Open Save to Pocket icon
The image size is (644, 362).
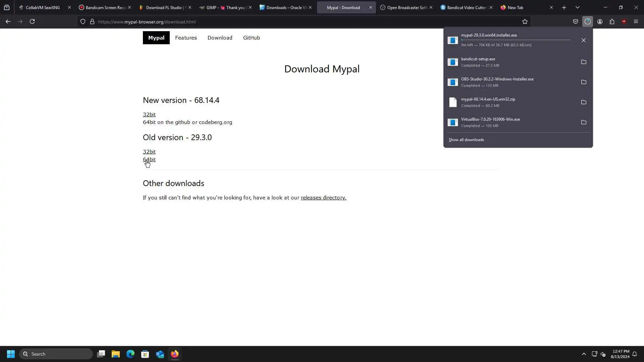576,22
